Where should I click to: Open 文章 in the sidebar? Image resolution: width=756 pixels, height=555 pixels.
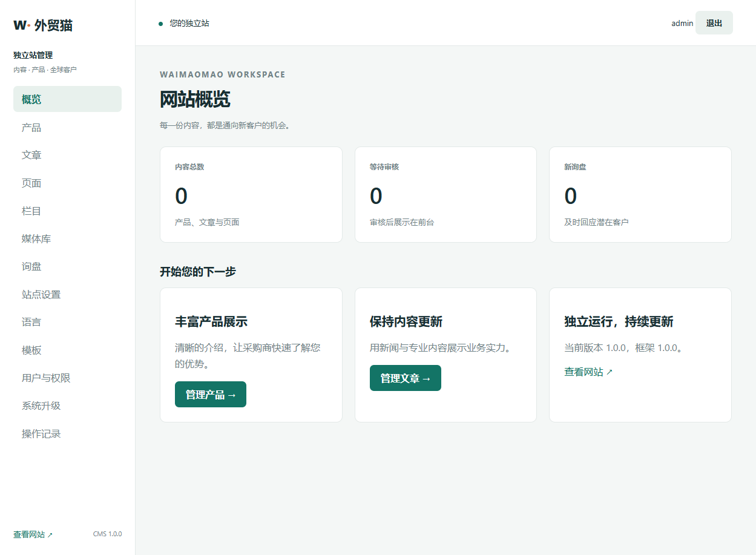tap(67, 156)
